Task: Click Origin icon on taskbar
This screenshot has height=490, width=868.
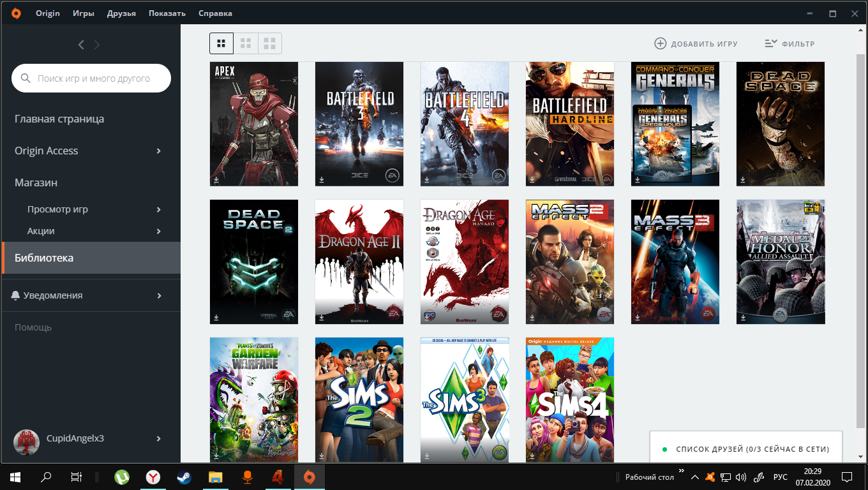Action: pyautogui.click(x=309, y=477)
